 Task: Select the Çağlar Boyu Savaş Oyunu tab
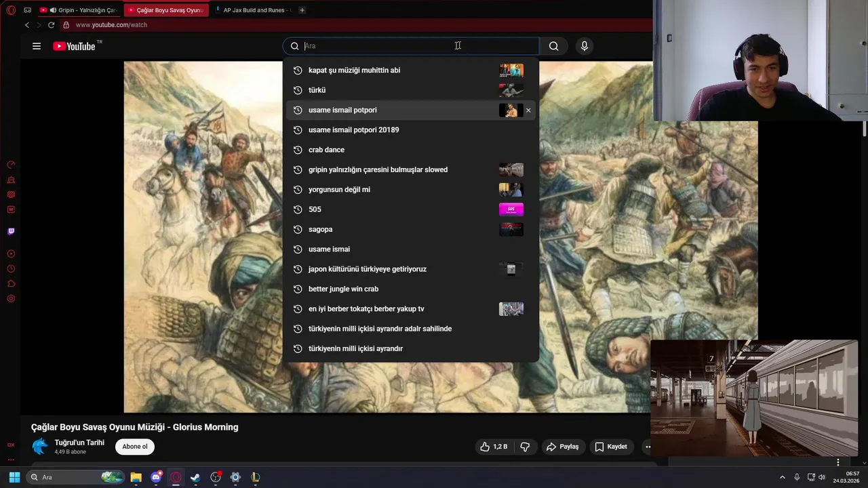tap(165, 10)
